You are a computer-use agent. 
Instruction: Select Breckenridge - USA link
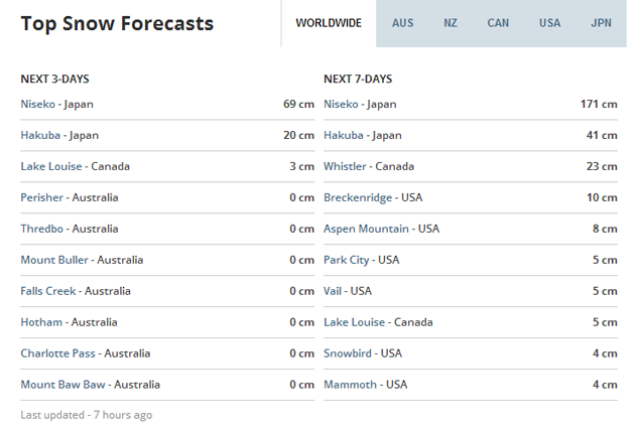click(373, 198)
